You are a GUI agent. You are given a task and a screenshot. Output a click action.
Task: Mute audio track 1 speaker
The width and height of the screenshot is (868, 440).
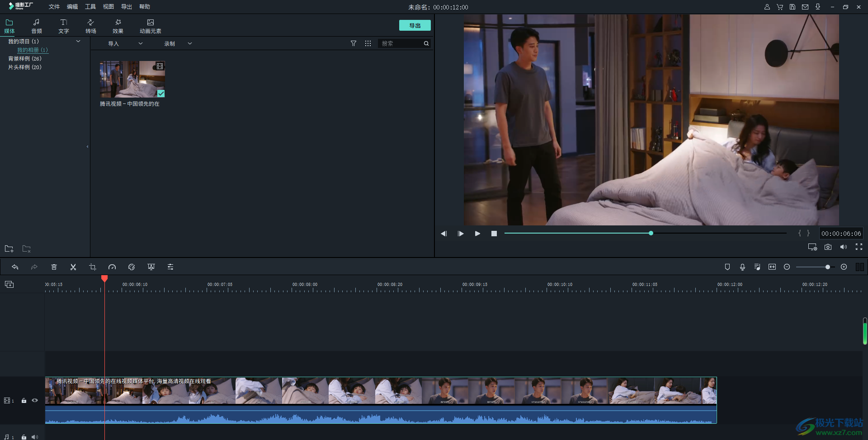click(x=35, y=437)
